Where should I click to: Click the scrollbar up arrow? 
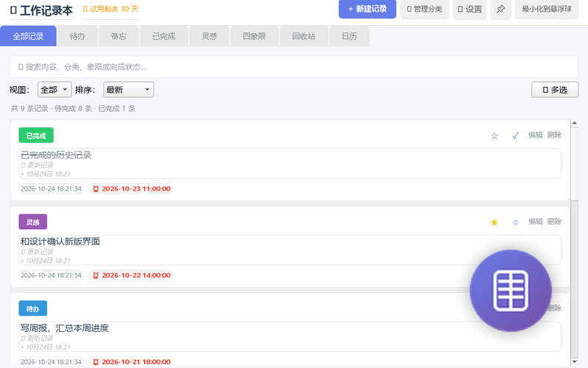(574, 123)
